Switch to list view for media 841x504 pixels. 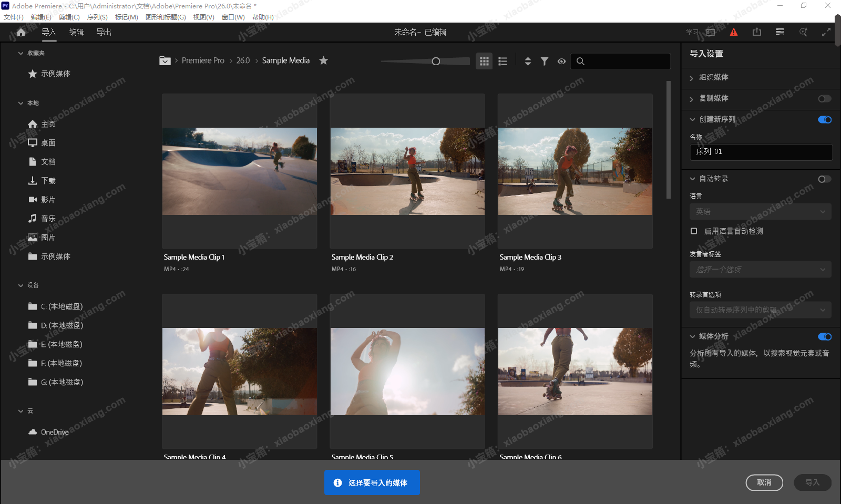tap(502, 61)
